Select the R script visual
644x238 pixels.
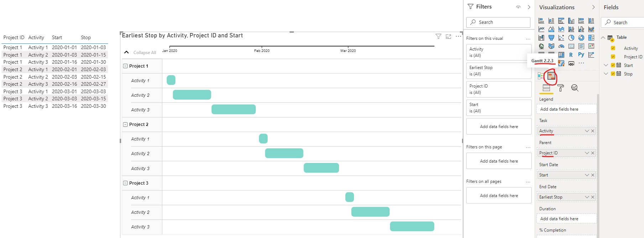(571, 55)
